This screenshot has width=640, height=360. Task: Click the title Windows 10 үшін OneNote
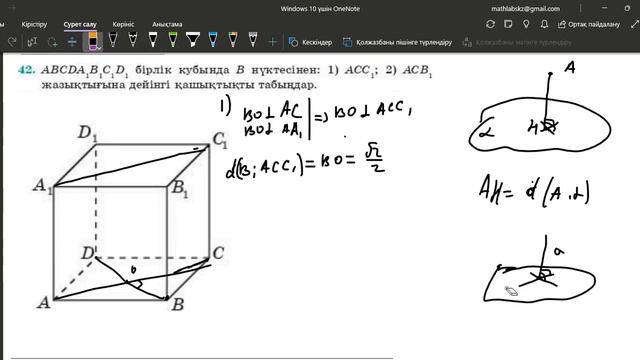pos(320,9)
